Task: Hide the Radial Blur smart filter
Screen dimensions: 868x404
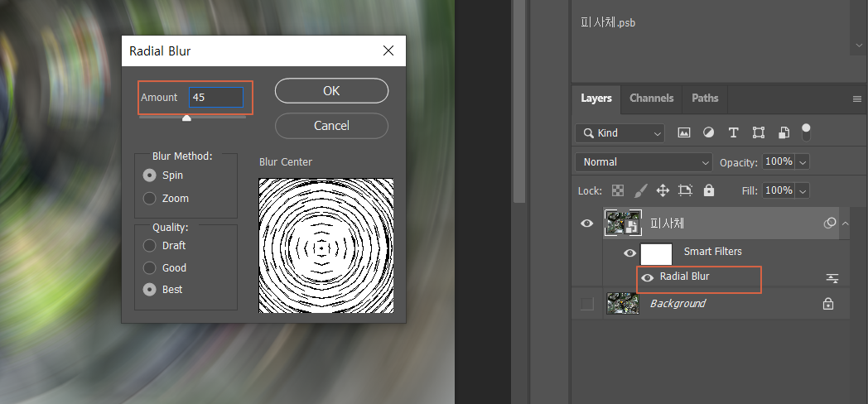Action: pos(647,278)
